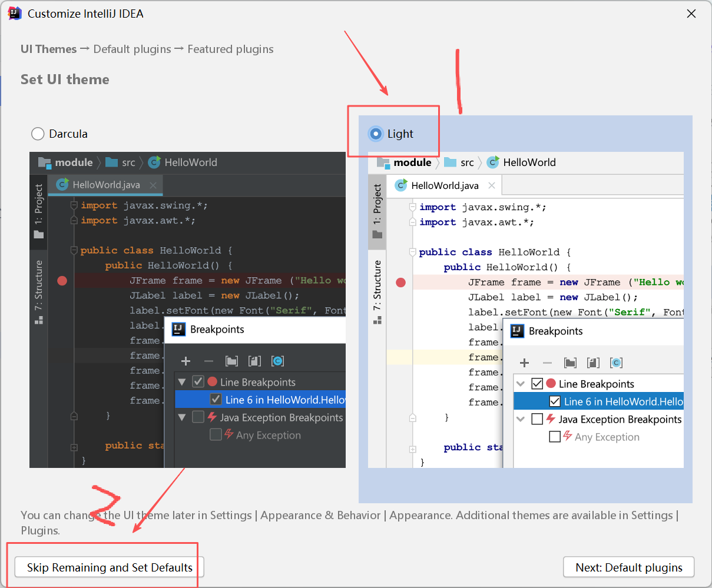Image resolution: width=712 pixels, height=588 pixels.
Task: Click src folder icon in Darcula preview
Action: 111,162
